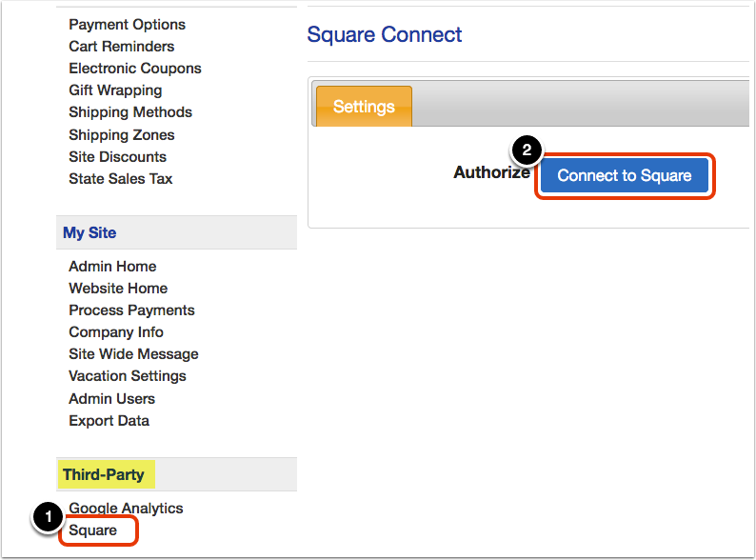Select Shipping Methods in the sidebar
The width and height of the screenshot is (756, 560).
coord(130,111)
